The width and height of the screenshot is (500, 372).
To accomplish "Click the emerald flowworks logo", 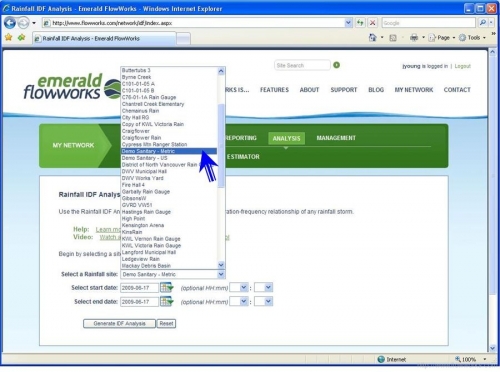I will pos(72,87).
